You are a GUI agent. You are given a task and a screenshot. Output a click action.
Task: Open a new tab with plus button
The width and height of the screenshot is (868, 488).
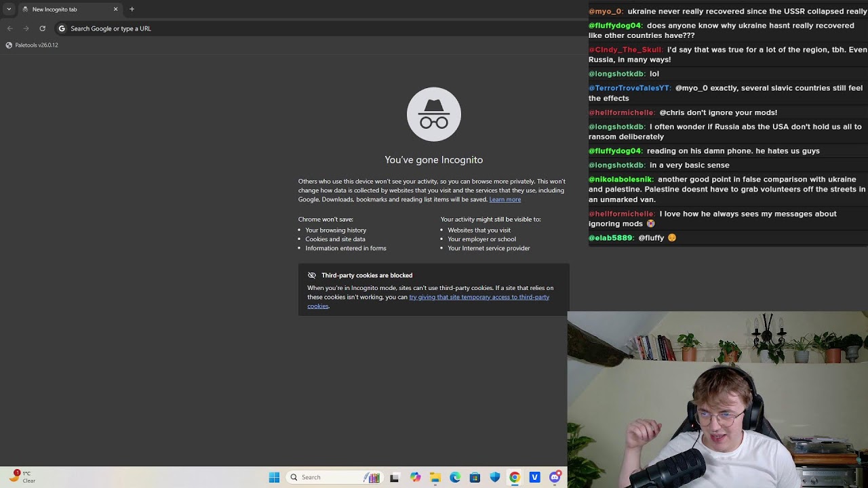[x=132, y=9]
